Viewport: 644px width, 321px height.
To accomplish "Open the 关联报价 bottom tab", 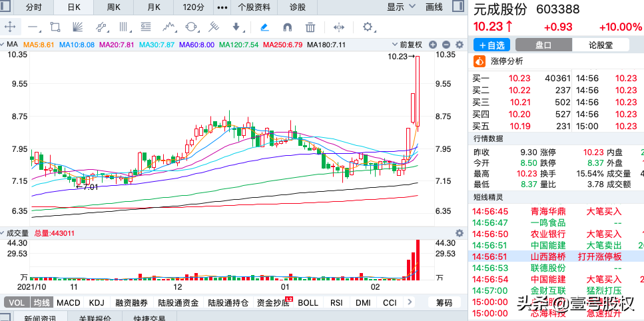I will 95,317.
